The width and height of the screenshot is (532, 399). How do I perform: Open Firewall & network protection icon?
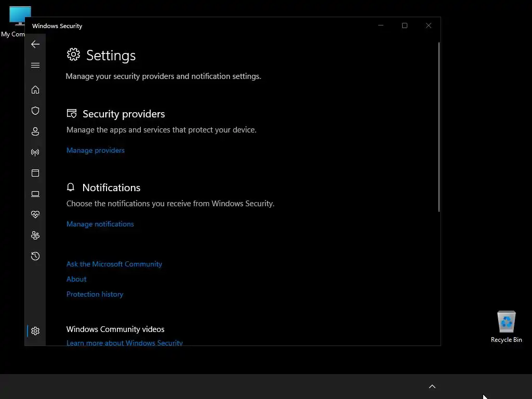point(35,152)
